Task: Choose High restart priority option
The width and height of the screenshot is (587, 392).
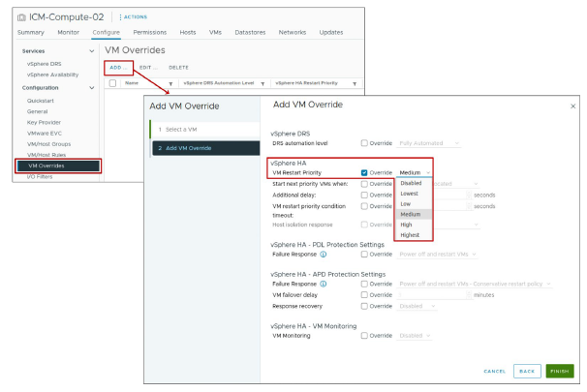Action: (414, 225)
